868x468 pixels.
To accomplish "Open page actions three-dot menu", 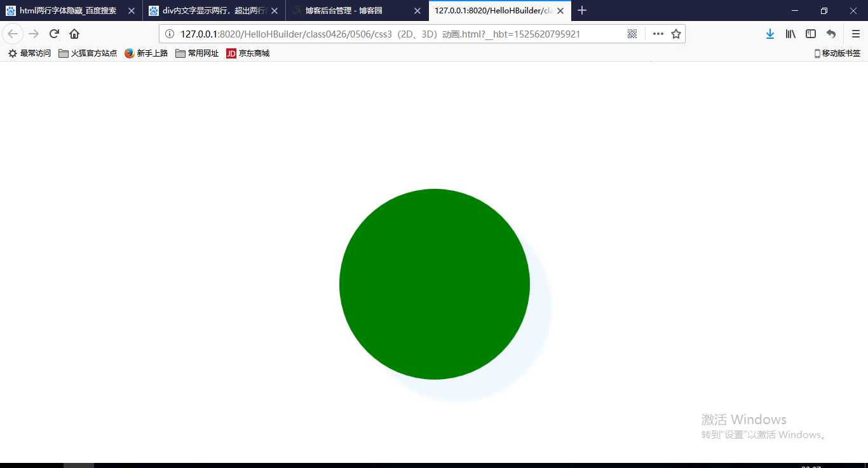I will tap(658, 34).
